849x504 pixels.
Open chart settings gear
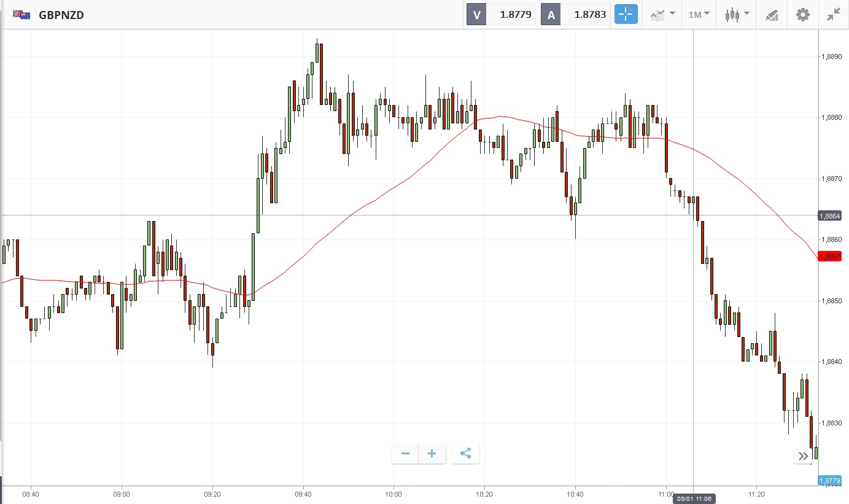(802, 15)
